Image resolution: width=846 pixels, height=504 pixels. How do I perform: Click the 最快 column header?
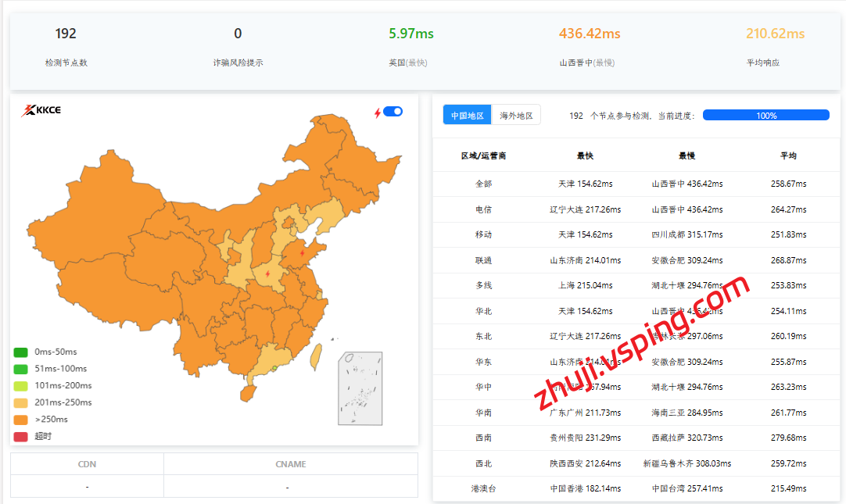(585, 155)
